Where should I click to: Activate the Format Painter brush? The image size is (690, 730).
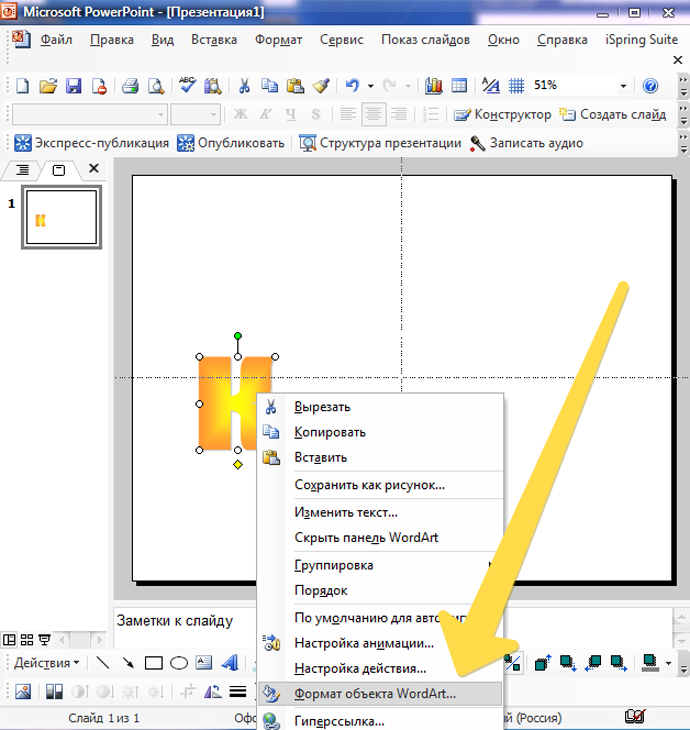click(321, 86)
